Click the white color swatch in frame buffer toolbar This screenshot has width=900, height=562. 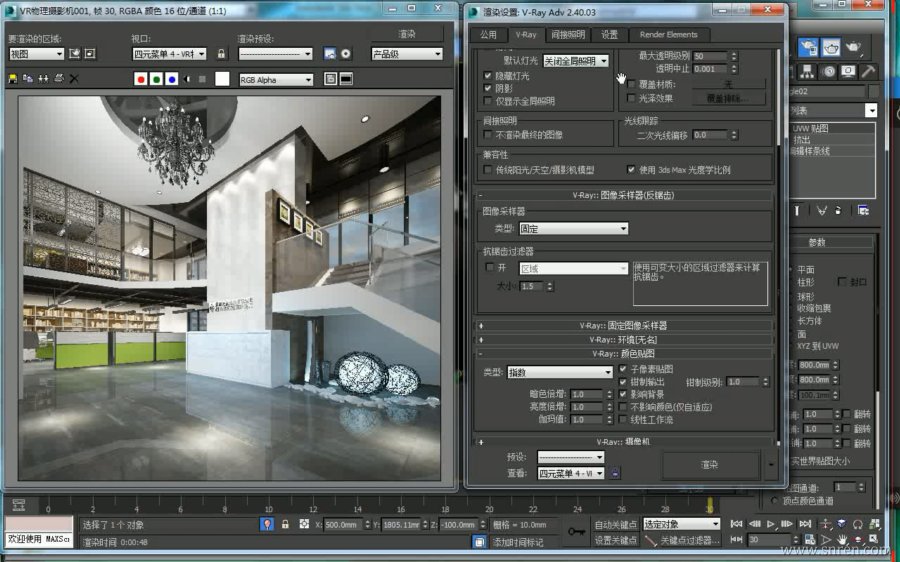pyautogui.click(x=221, y=79)
